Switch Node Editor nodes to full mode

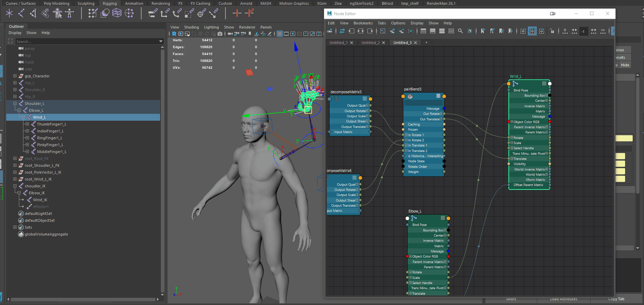coord(442,31)
